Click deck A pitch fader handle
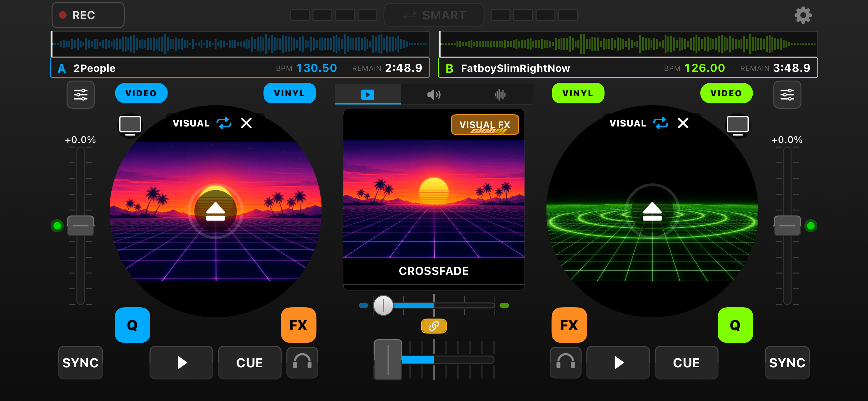This screenshot has width=868, height=401. [81, 225]
